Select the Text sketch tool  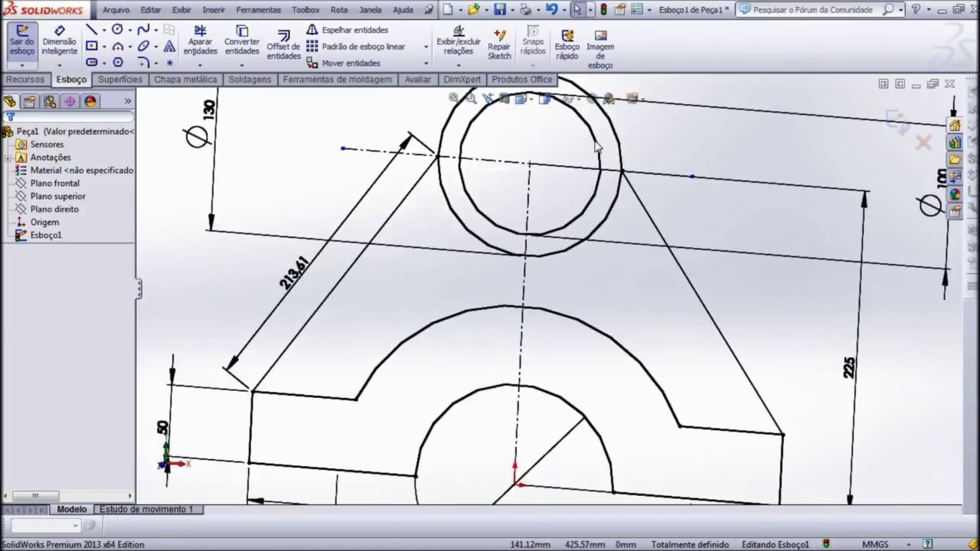pyautogui.click(x=169, y=46)
